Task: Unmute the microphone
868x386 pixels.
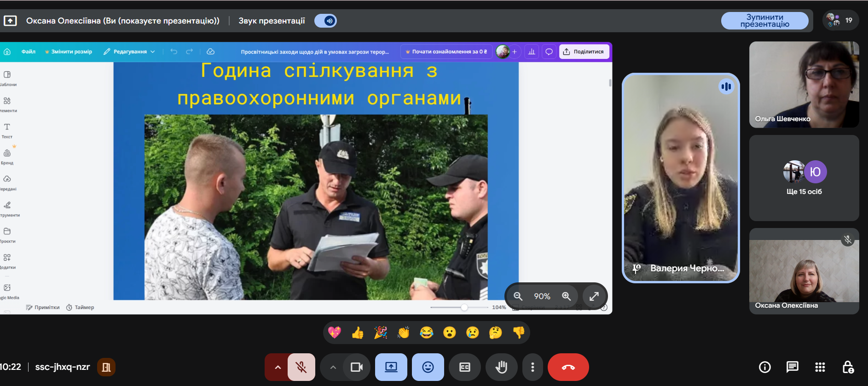Action: [x=301, y=367]
